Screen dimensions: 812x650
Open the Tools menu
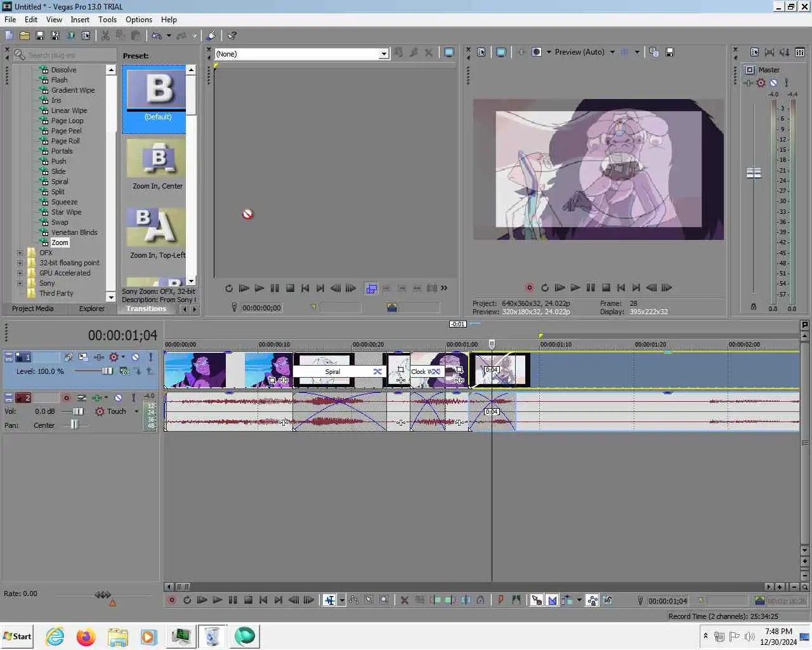pos(107,20)
